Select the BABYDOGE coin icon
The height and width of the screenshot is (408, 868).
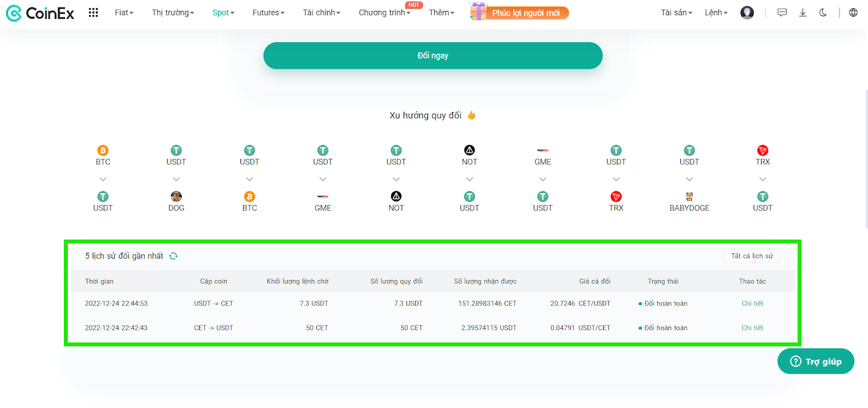(690, 196)
